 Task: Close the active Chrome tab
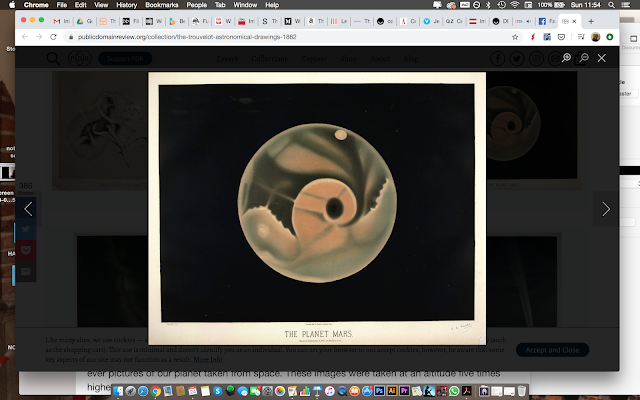pos(574,21)
